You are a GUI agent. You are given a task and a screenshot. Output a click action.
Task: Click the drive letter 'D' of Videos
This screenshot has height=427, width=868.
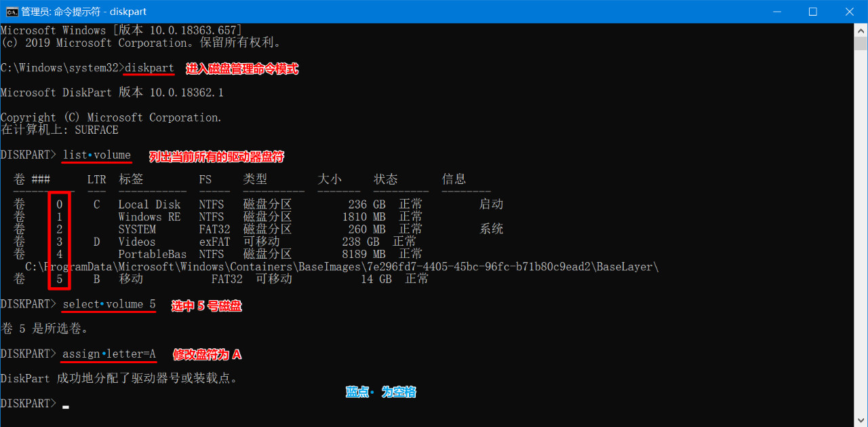(97, 242)
